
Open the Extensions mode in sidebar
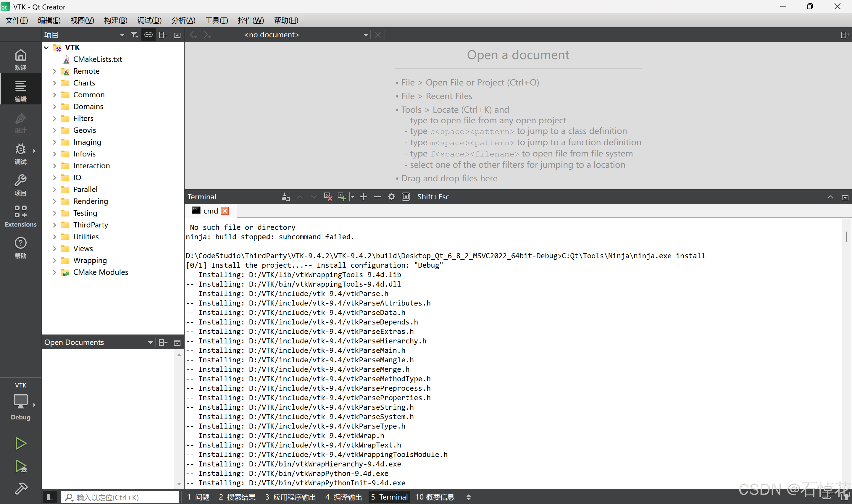(x=20, y=216)
